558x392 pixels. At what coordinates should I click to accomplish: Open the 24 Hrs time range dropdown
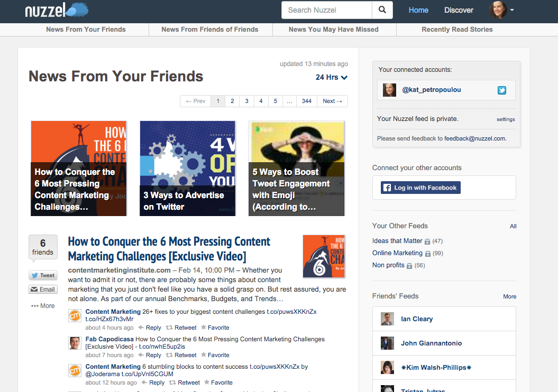(x=331, y=77)
